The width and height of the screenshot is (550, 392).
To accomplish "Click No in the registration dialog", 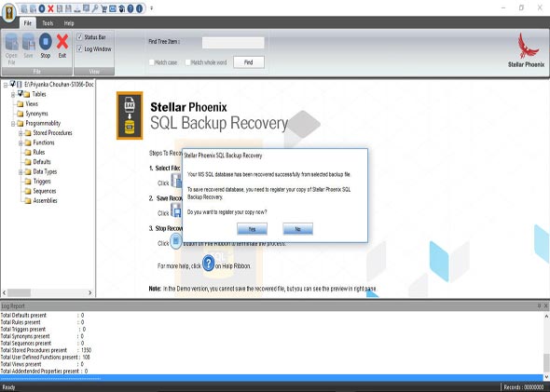I will (297, 229).
